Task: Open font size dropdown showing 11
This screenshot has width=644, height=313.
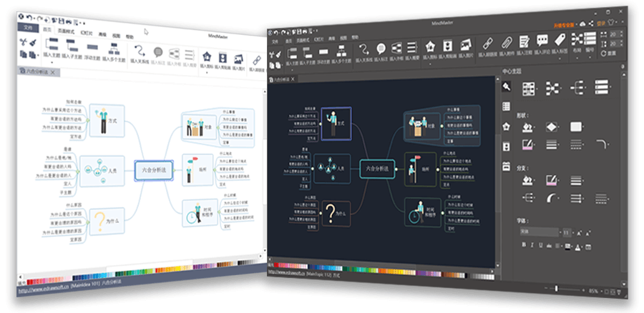Action: pos(568,232)
